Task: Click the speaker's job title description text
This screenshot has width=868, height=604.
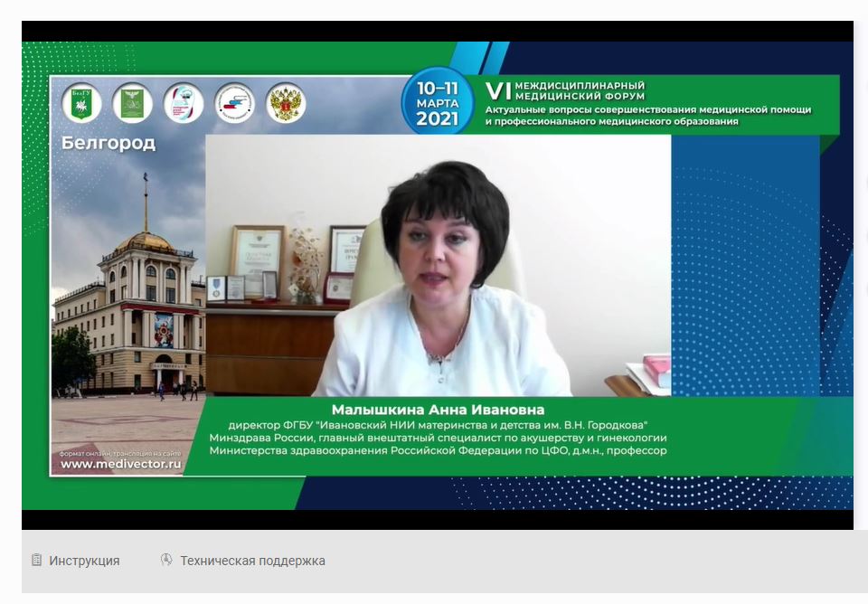Action: 438,438
